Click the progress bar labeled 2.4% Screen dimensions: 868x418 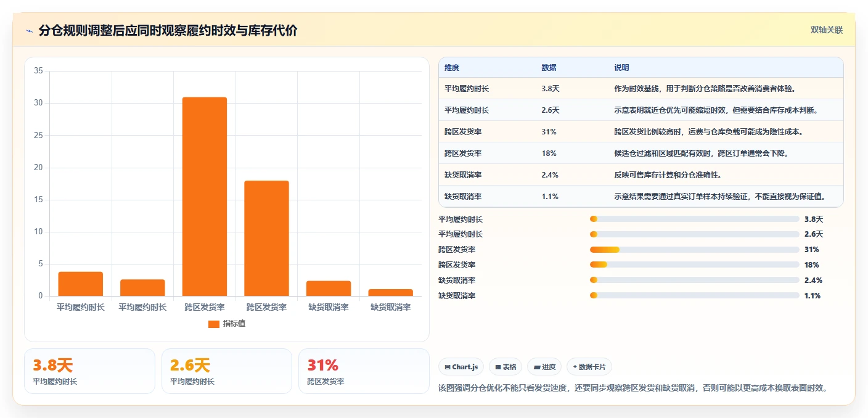tap(695, 281)
